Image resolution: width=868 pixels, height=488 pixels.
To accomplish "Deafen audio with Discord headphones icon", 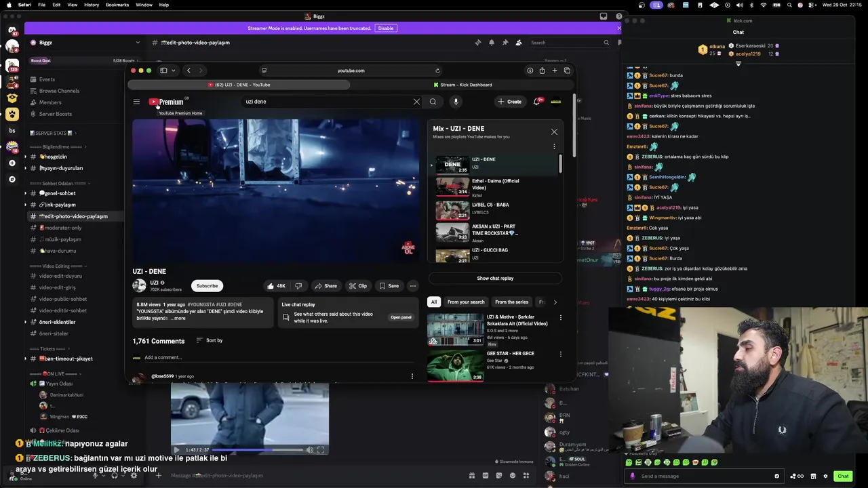I will click(x=114, y=476).
